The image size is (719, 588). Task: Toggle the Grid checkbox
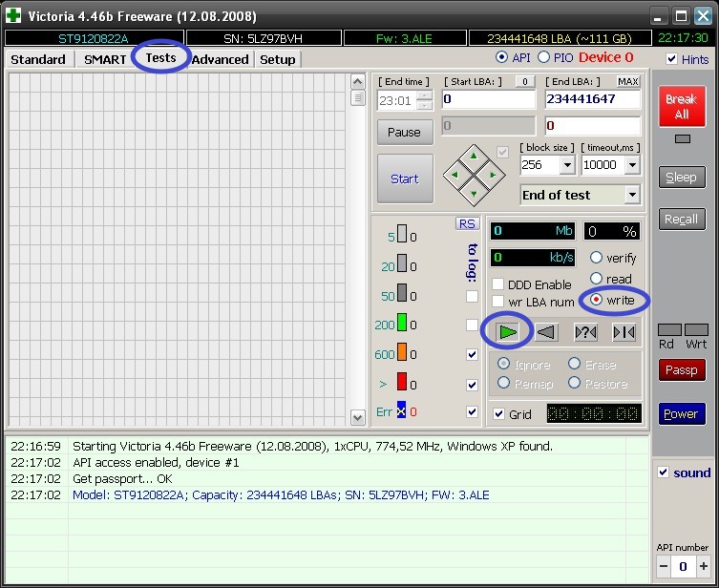click(x=498, y=413)
